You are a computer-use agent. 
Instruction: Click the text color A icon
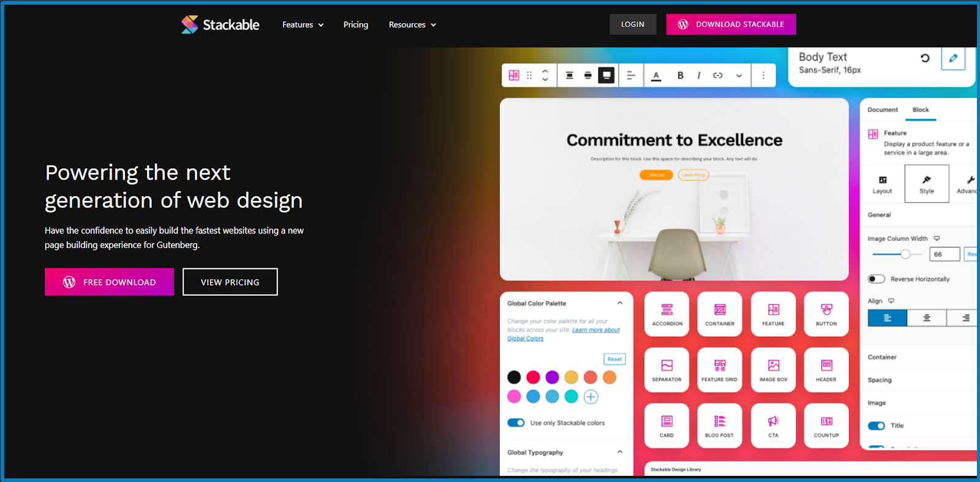pos(656,76)
